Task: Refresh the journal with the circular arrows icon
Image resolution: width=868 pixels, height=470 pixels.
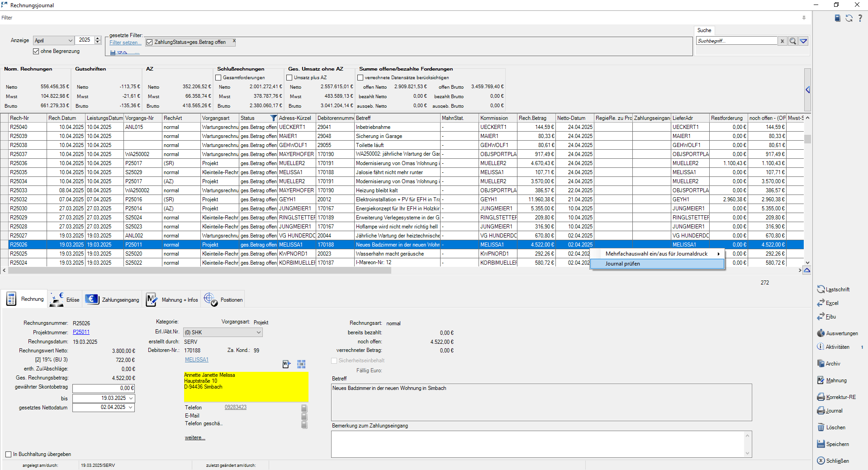Action: (x=849, y=18)
